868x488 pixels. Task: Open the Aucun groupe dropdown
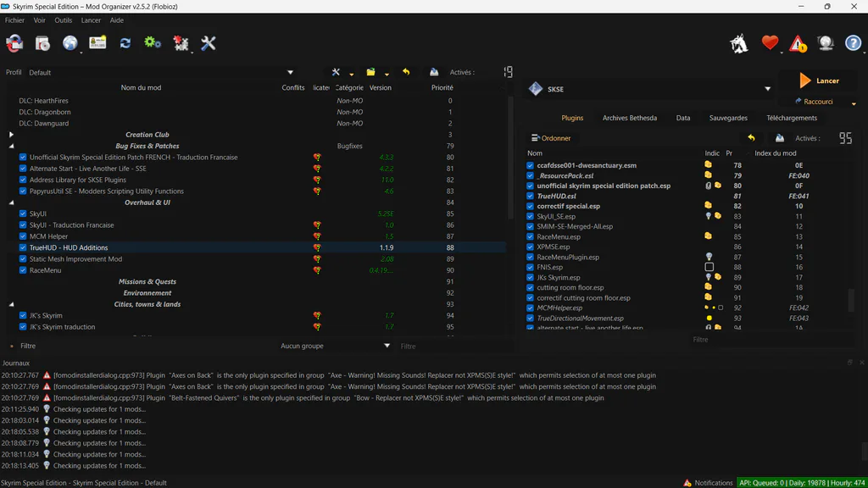(x=334, y=346)
